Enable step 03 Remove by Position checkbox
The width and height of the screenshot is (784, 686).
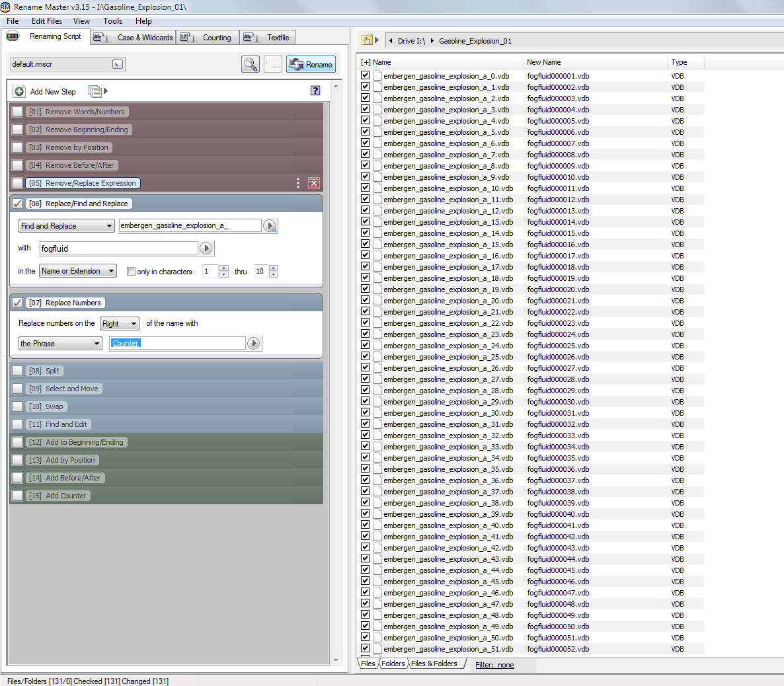(x=17, y=147)
